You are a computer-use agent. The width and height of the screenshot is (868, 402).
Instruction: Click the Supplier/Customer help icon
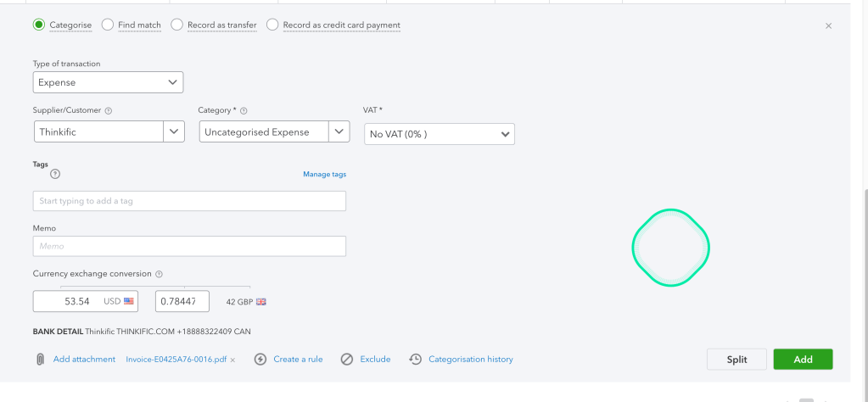(x=109, y=110)
